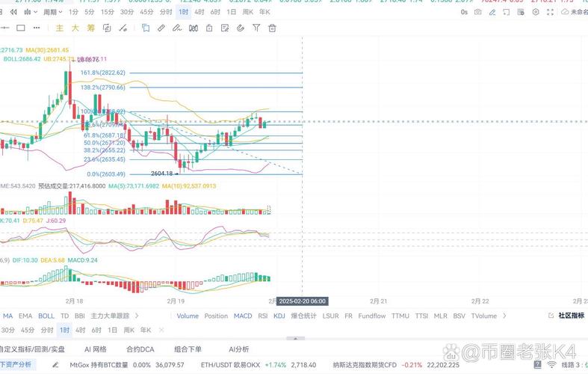Click the crop selection icon
The height and width of the screenshot is (374, 588).
(x=507, y=12)
